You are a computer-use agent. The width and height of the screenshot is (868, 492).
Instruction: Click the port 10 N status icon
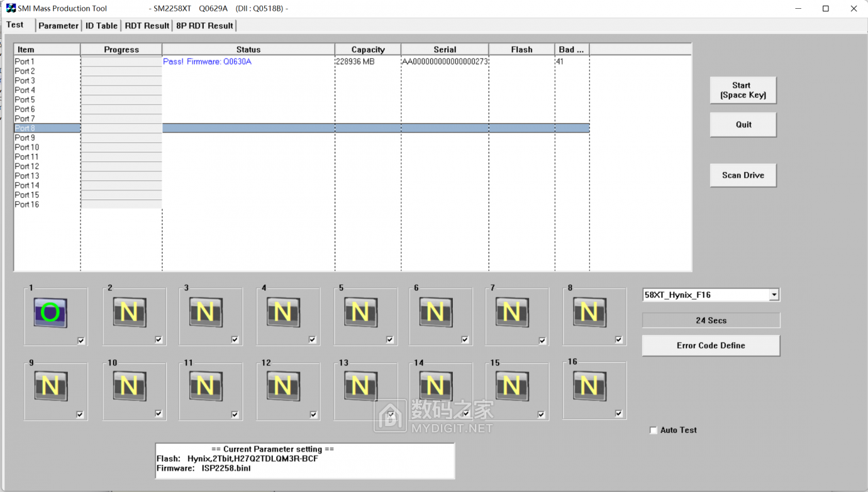click(x=129, y=386)
